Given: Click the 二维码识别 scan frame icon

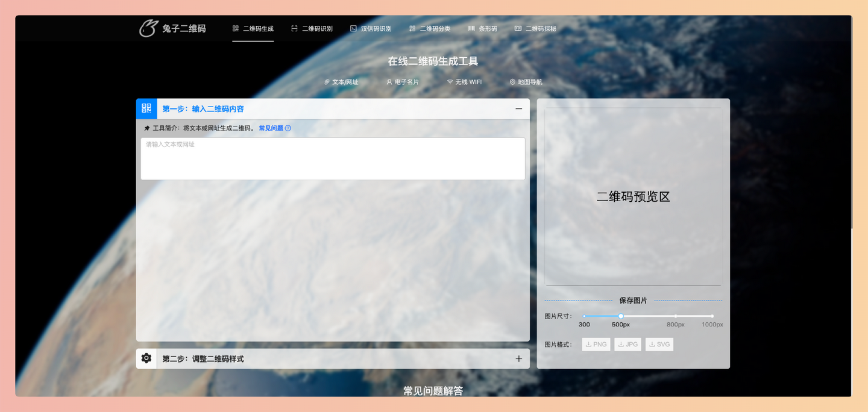Looking at the screenshot, I should tap(294, 28).
